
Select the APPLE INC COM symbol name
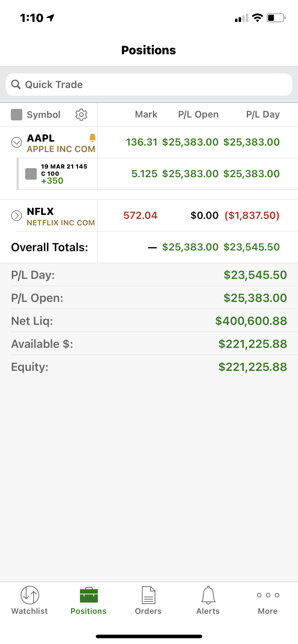pos(61,149)
